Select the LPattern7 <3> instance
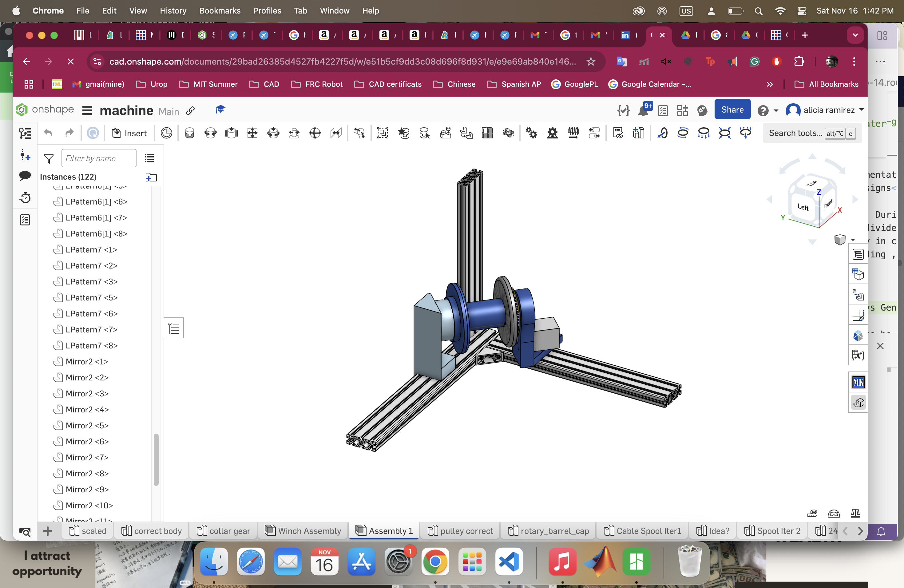The height and width of the screenshot is (588, 904). [x=92, y=281]
